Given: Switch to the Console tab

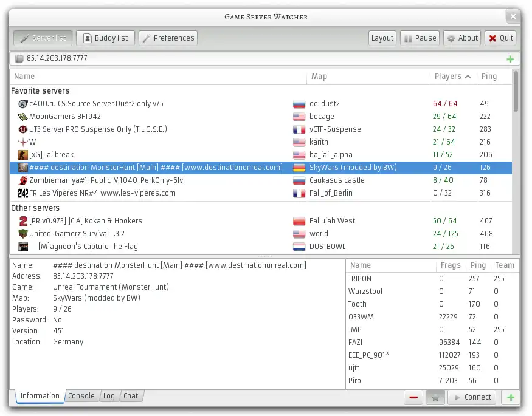Looking at the screenshot, I should (x=81, y=396).
